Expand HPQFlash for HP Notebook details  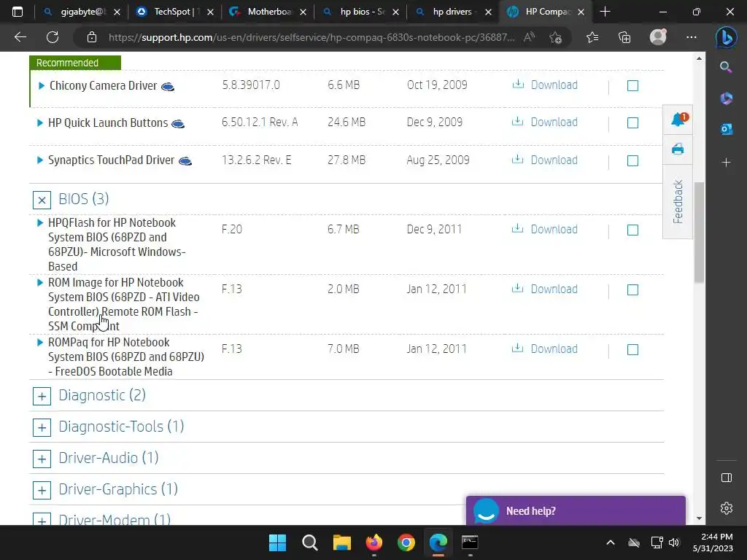click(40, 223)
